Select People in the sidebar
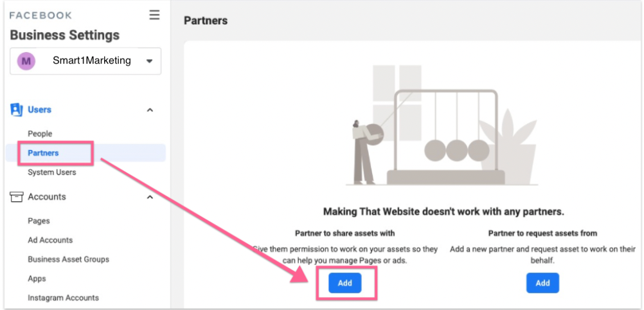 [40, 134]
